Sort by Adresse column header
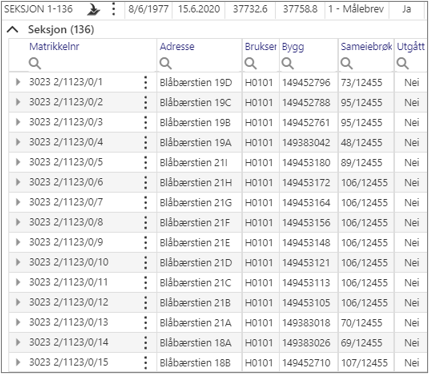Image resolution: width=429 pixels, height=374 pixels. [177, 46]
